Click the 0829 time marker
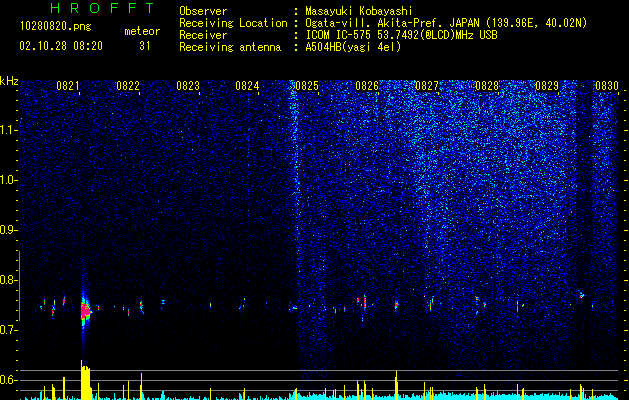This screenshot has height=400, width=629. pos(547,86)
